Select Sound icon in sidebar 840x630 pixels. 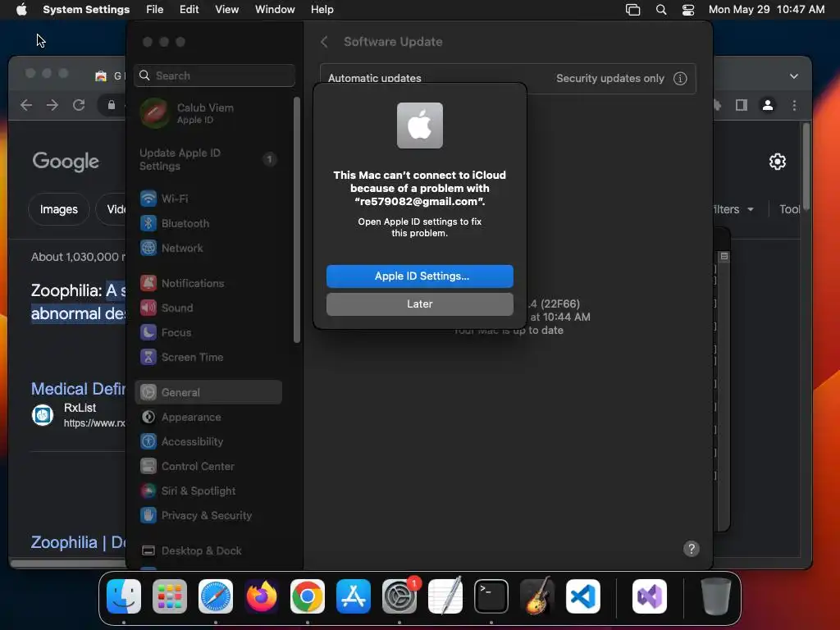click(148, 308)
